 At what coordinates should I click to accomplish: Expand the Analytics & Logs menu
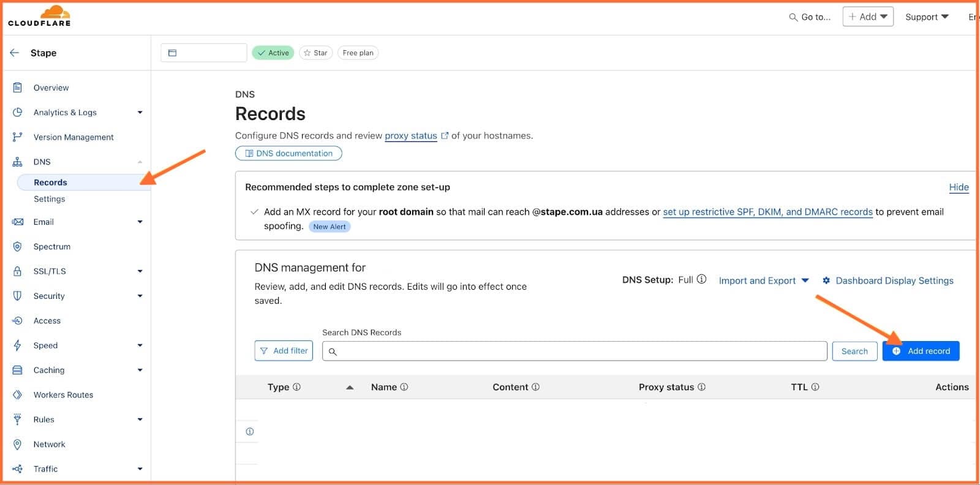pos(140,113)
